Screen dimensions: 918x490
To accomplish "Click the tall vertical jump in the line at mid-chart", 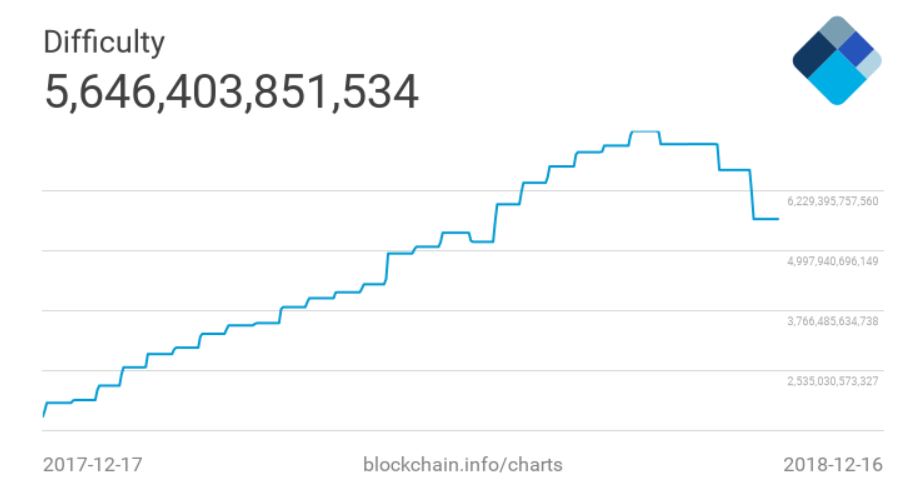I will click(496, 222).
